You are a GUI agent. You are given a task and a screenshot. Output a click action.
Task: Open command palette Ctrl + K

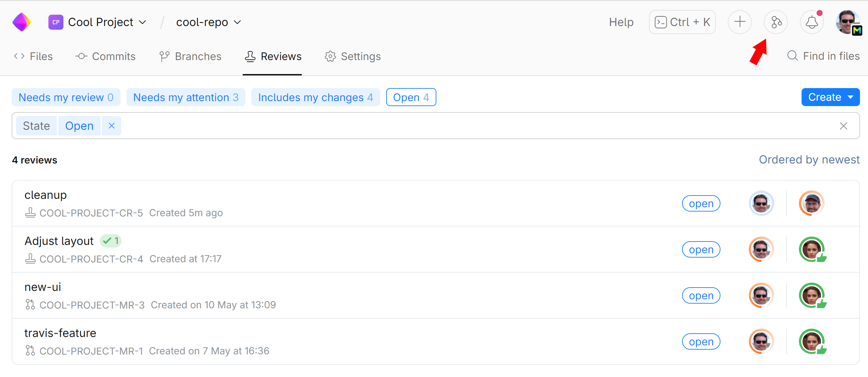pos(682,22)
